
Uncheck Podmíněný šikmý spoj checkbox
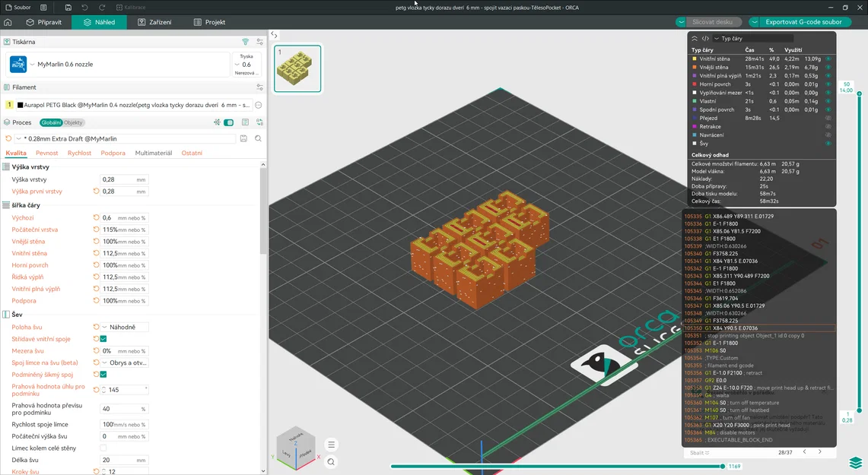coord(103,375)
